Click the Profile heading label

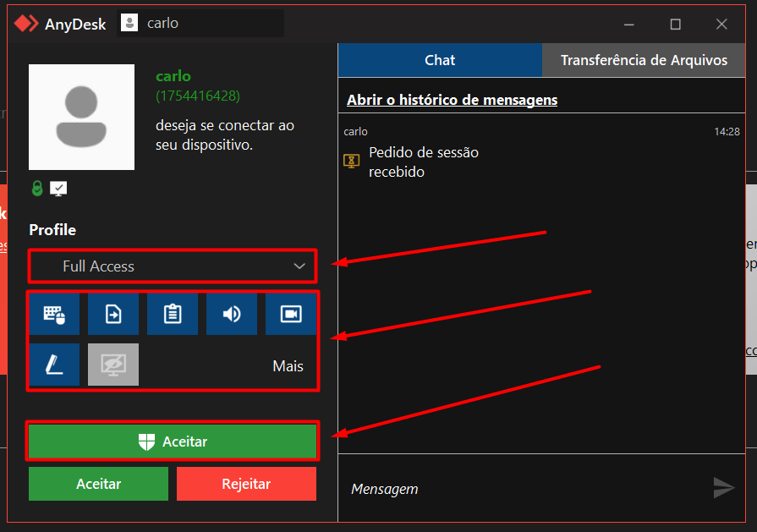[x=52, y=230]
